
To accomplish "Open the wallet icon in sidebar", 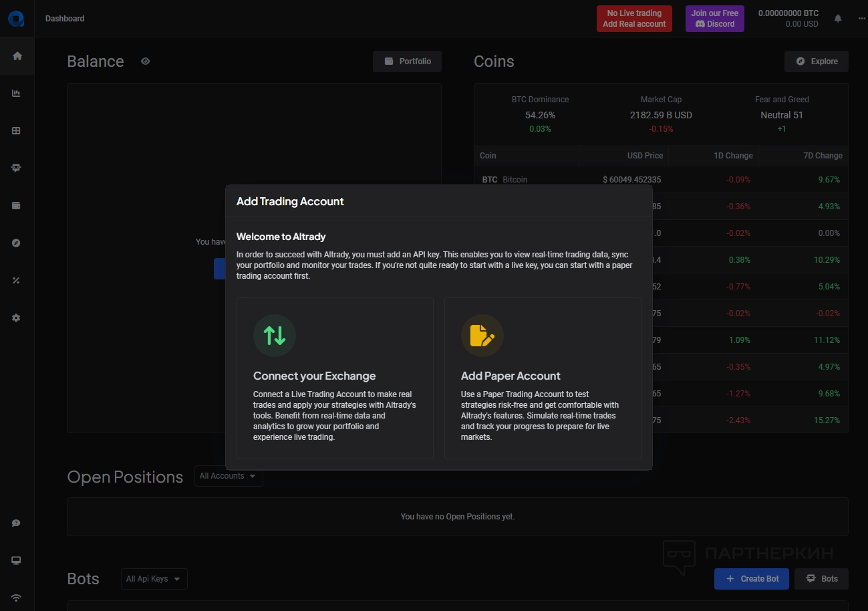I will point(17,206).
